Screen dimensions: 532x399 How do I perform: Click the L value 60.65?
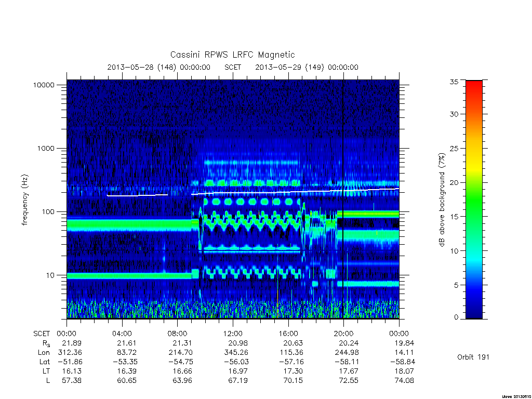[127, 380]
